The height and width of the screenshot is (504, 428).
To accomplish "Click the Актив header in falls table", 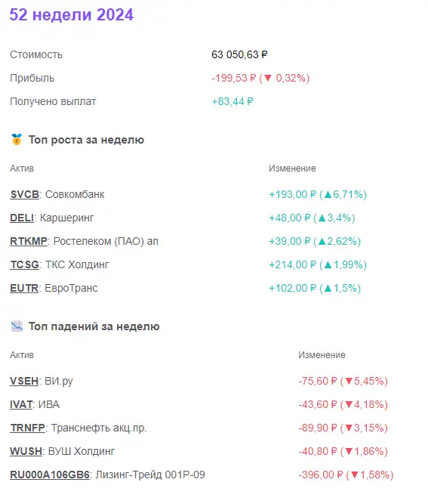I will click(x=22, y=355).
